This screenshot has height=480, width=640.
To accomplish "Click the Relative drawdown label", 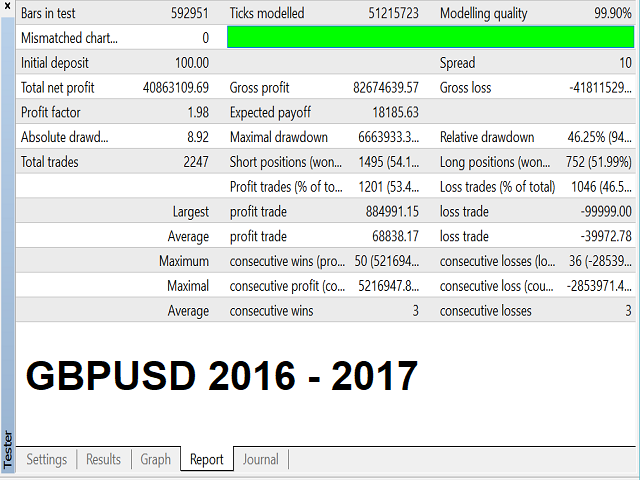I will tap(487, 137).
